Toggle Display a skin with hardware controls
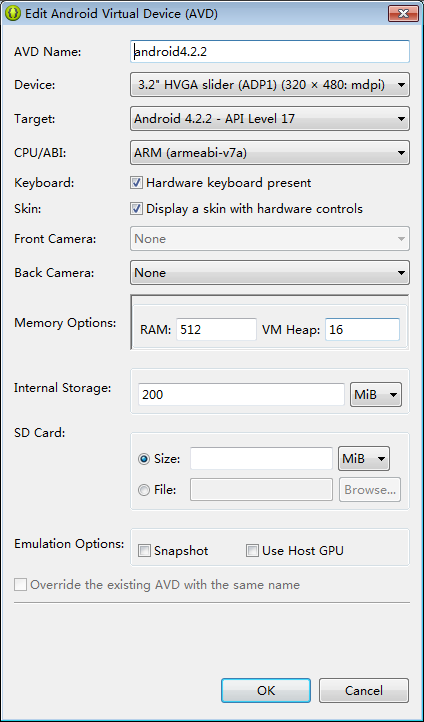This screenshot has width=424, height=722. point(136,209)
